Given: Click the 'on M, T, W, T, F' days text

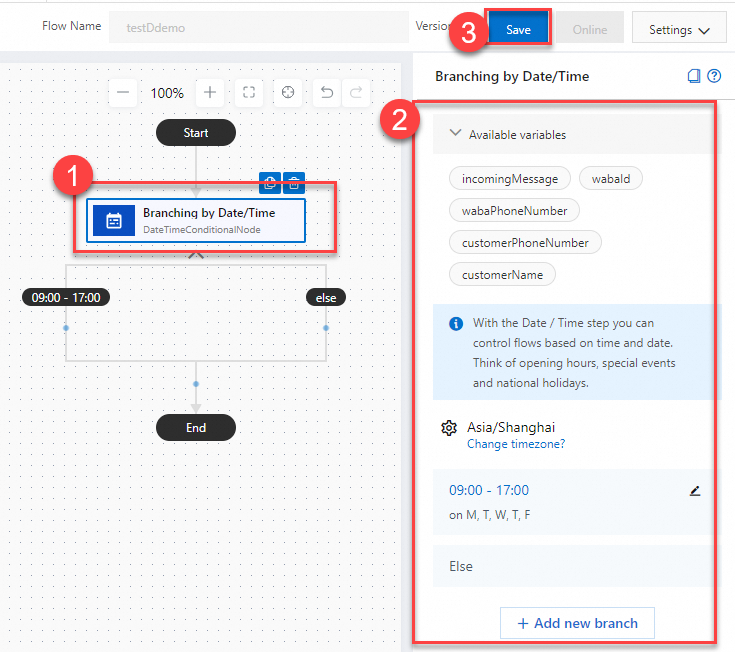Looking at the screenshot, I should (489, 515).
